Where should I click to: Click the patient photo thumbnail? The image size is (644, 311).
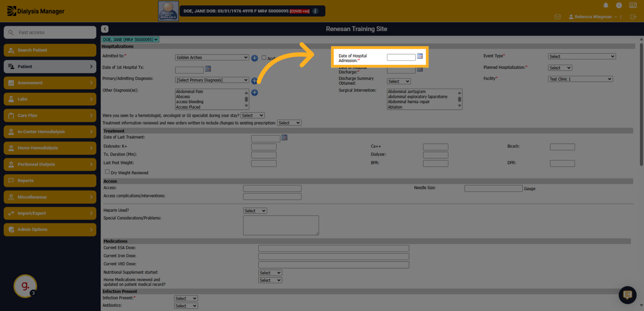(x=168, y=11)
